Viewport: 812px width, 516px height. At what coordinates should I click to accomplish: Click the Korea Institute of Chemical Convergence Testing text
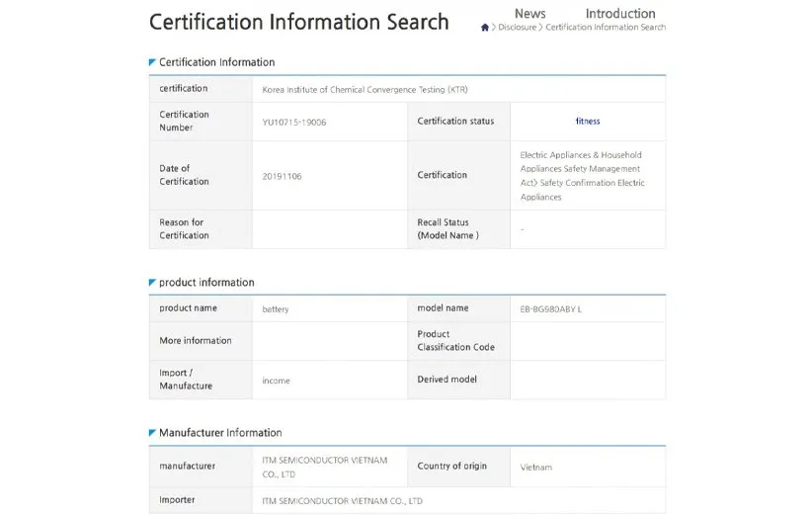[365, 90]
